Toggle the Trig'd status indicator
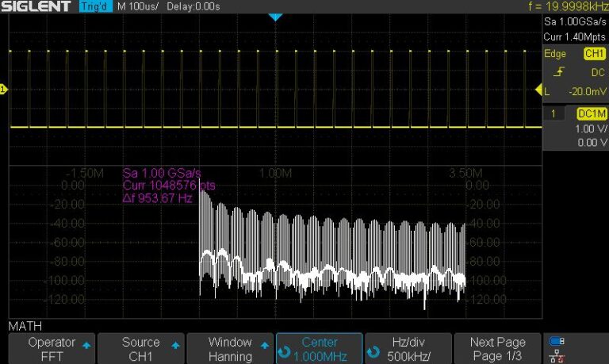The image size is (609, 364). [95, 7]
